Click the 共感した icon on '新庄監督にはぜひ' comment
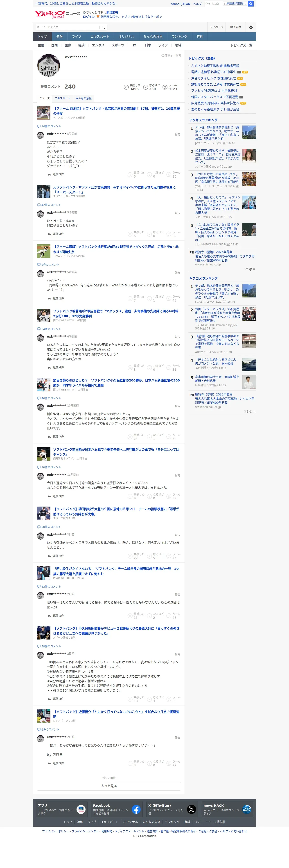289x868 pixels. pos(130,437)
